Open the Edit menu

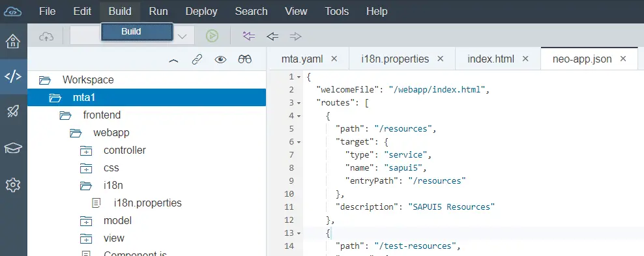pyautogui.click(x=82, y=12)
